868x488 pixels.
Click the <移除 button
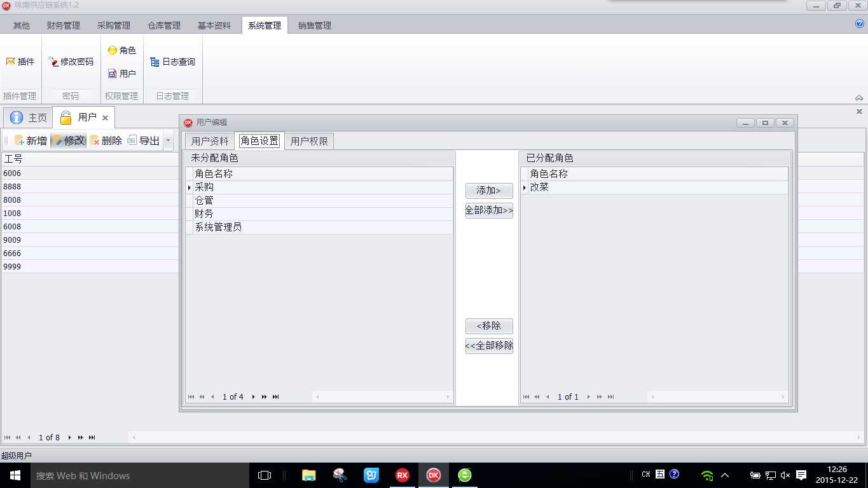[x=489, y=326]
